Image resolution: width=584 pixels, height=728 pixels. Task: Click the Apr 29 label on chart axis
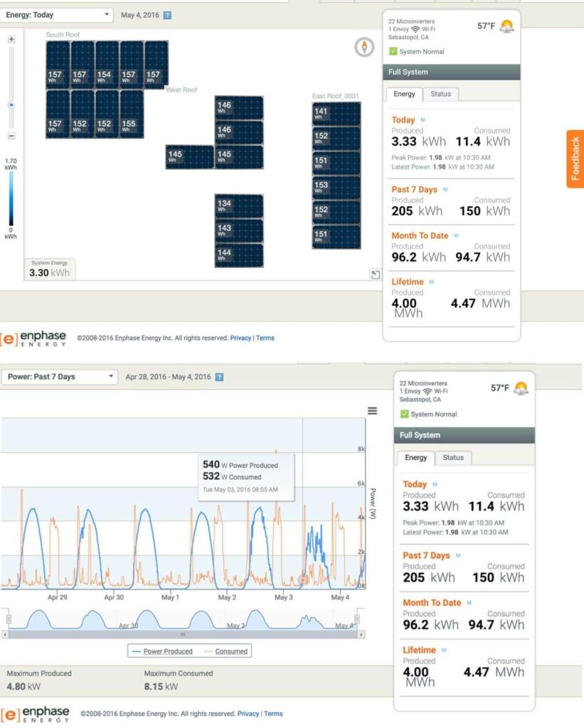coord(57,597)
